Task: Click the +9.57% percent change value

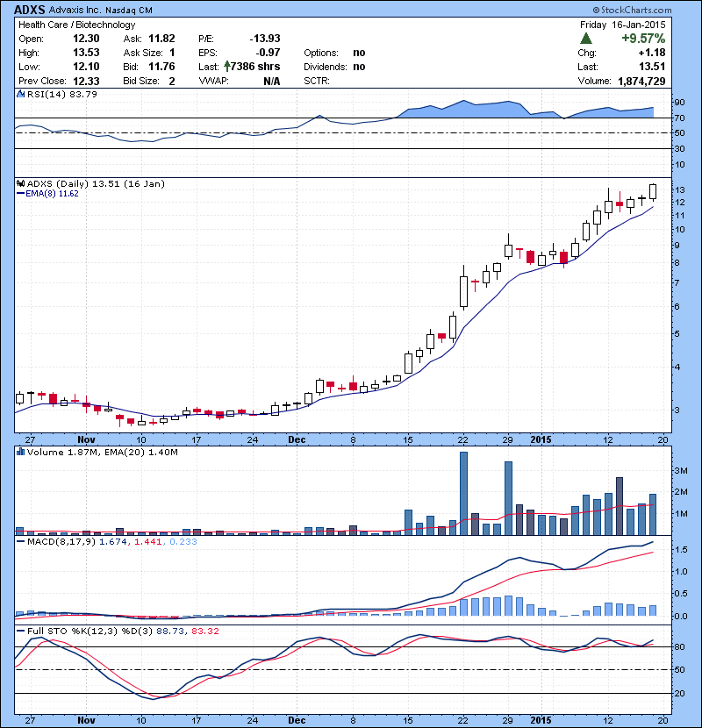Action: [x=642, y=39]
